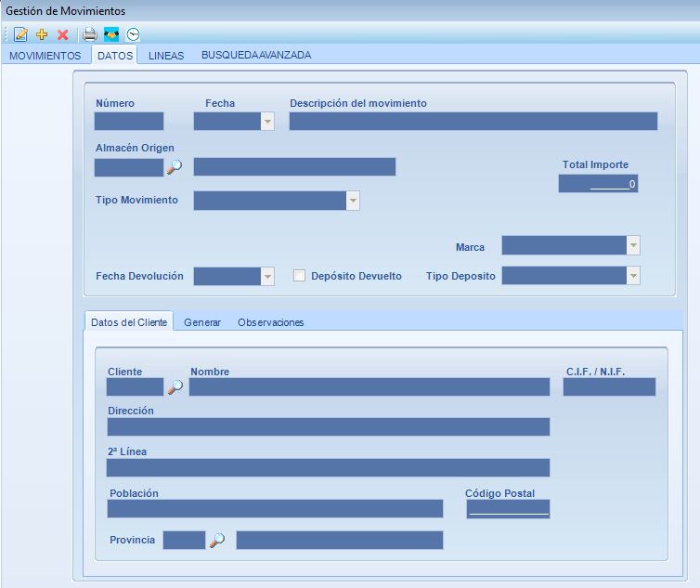Click the Dirección input field

[x=329, y=426]
